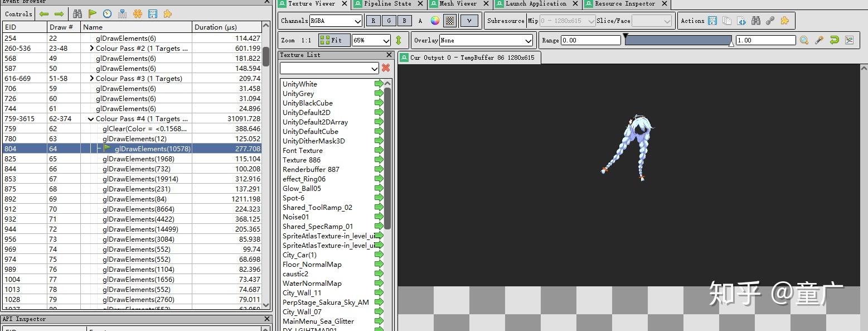Click the clock timing icon in the Controls toolbar
Screen dimensions: 868x331
click(106, 13)
